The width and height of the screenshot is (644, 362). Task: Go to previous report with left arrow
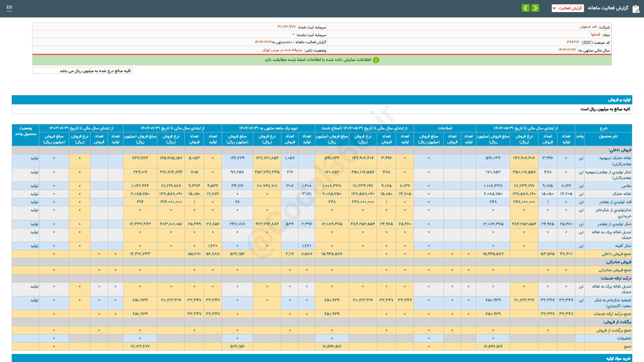tap(526, 8)
